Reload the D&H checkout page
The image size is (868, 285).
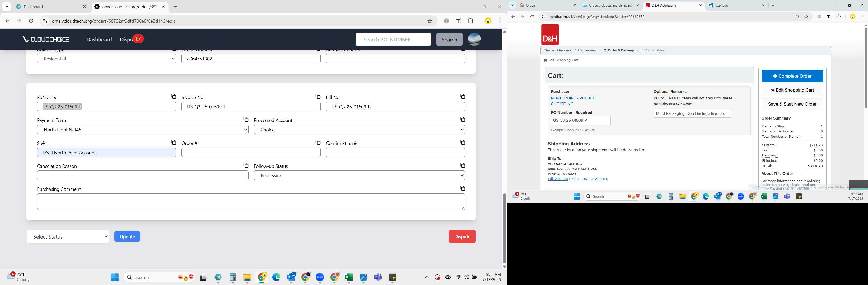pyautogui.click(x=532, y=16)
